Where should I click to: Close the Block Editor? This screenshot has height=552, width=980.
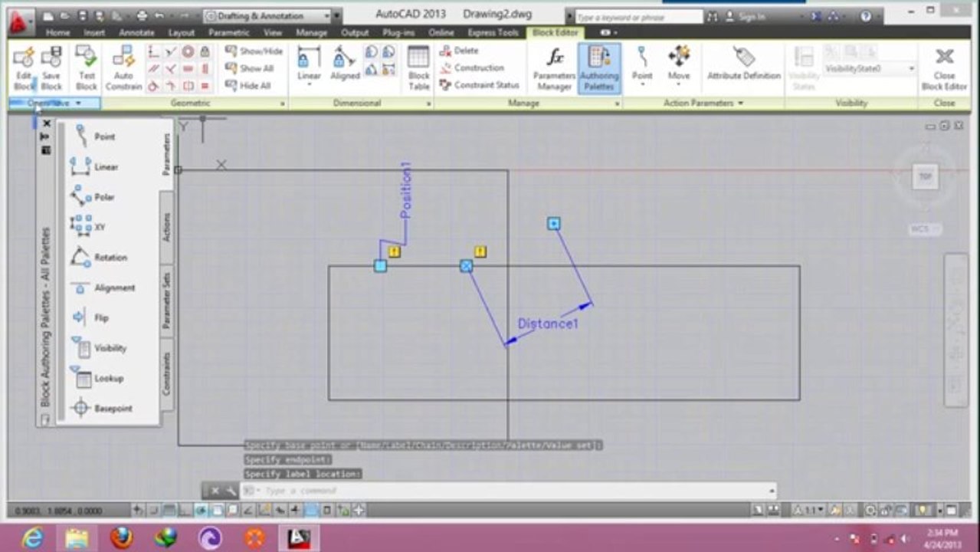click(x=944, y=68)
